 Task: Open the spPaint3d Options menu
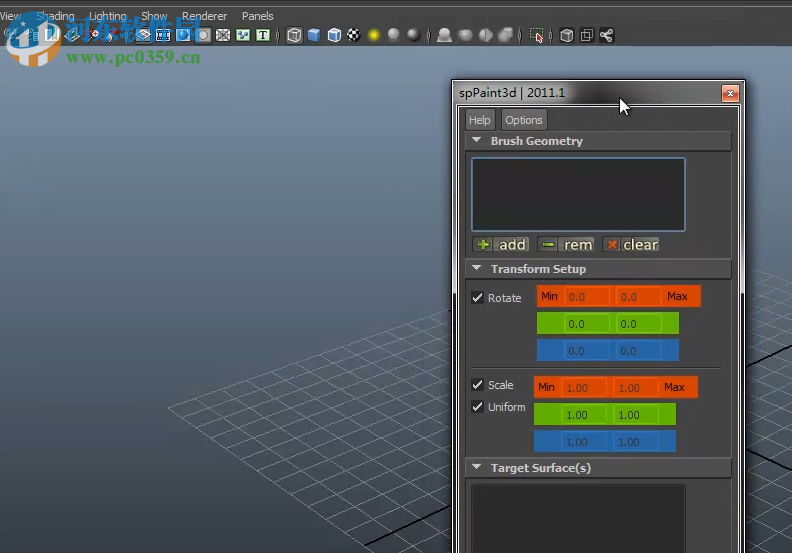pos(523,120)
